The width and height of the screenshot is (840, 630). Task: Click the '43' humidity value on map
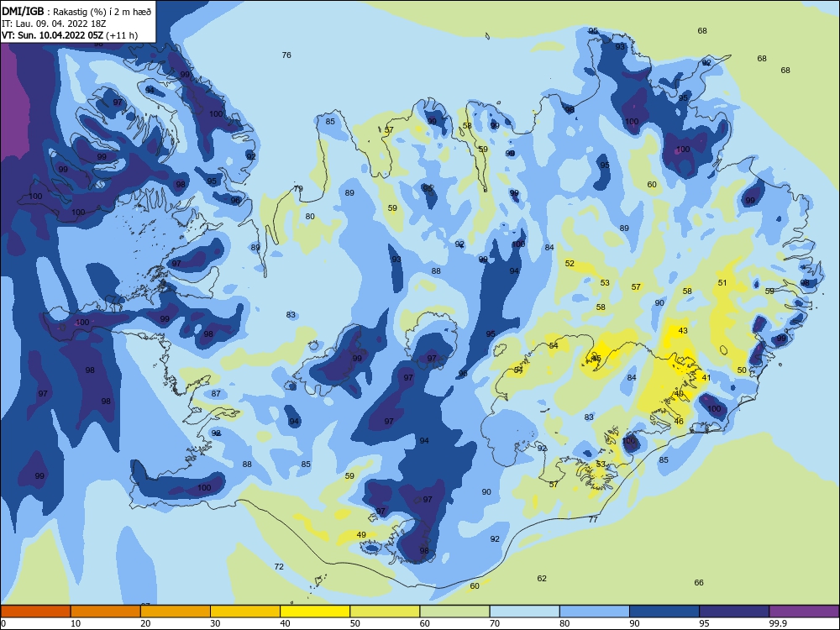tap(682, 330)
